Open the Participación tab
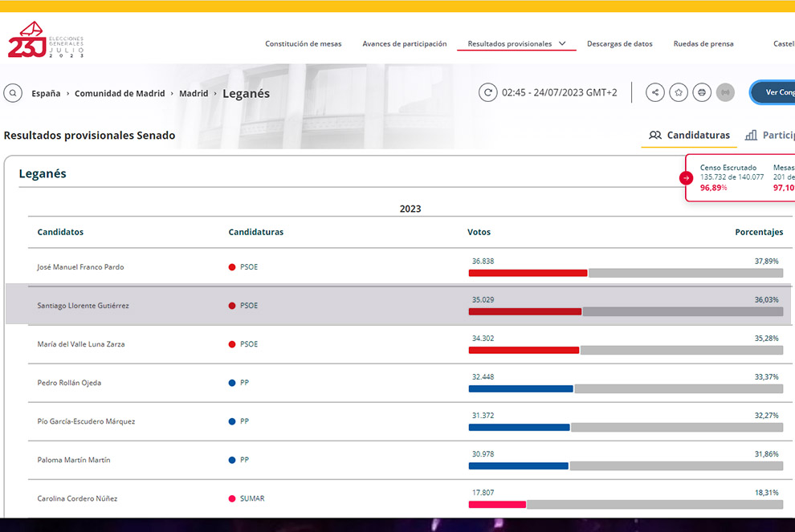This screenshot has height=532, width=795. [769, 135]
